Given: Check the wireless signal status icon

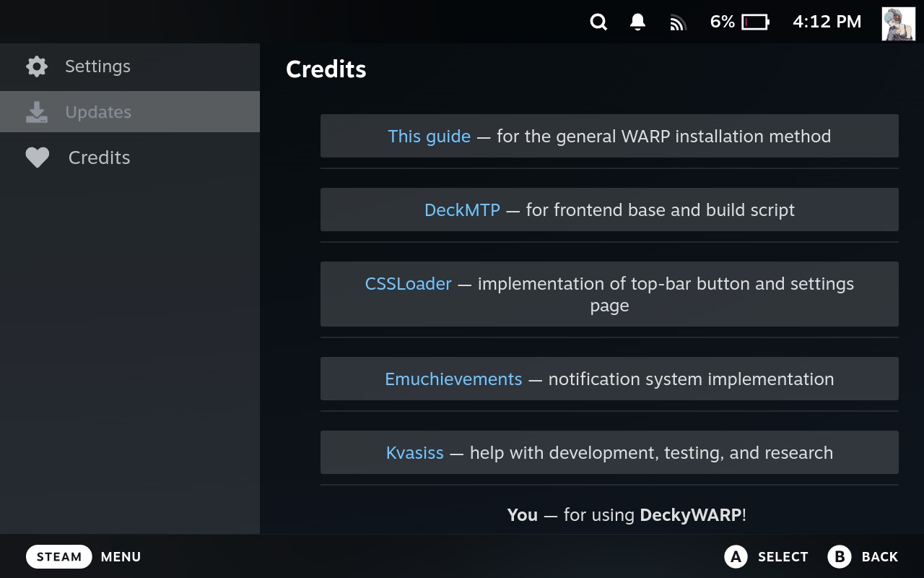Looking at the screenshot, I should (x=677, y=23).
